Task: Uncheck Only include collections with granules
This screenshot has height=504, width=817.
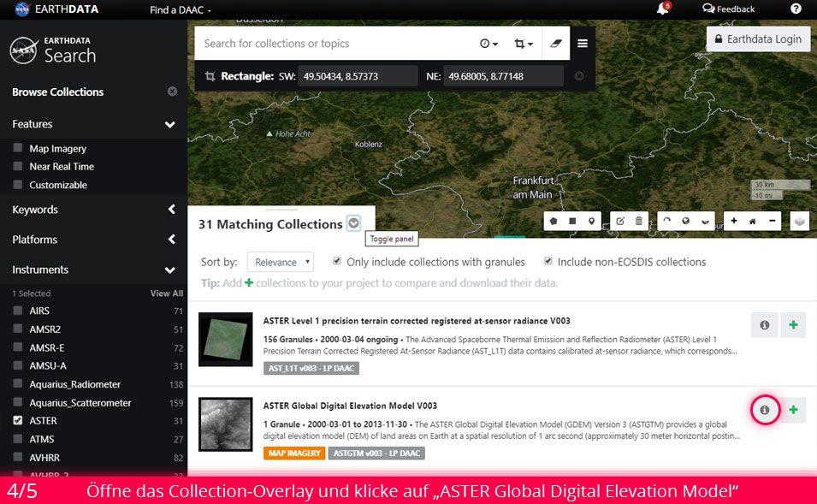Action: 337,261
